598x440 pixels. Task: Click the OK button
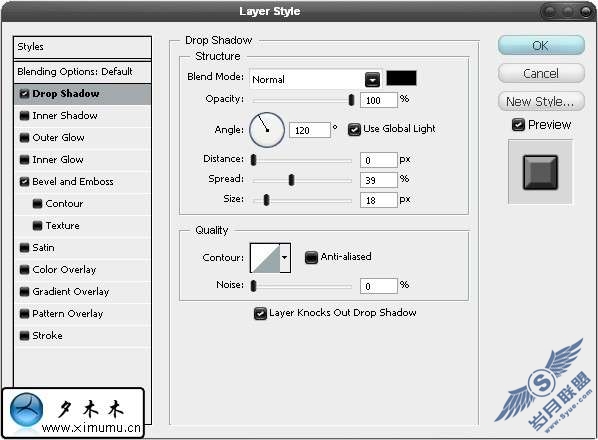click(x=541, y=46)
